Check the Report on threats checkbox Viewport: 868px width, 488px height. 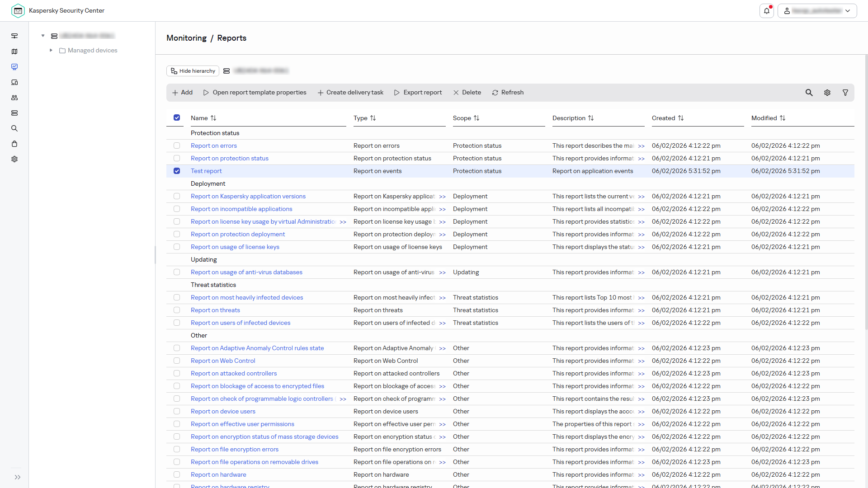(x=177, y=310)
